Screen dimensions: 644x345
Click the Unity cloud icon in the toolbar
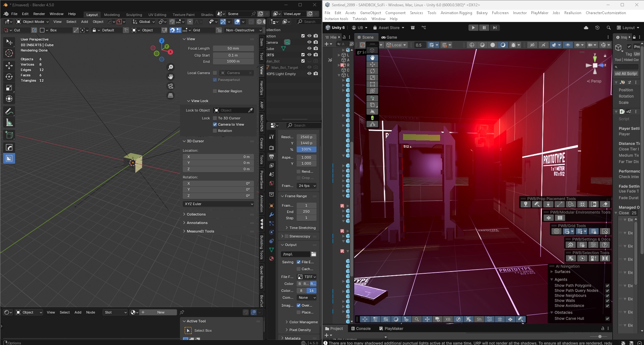click(586, 28)
